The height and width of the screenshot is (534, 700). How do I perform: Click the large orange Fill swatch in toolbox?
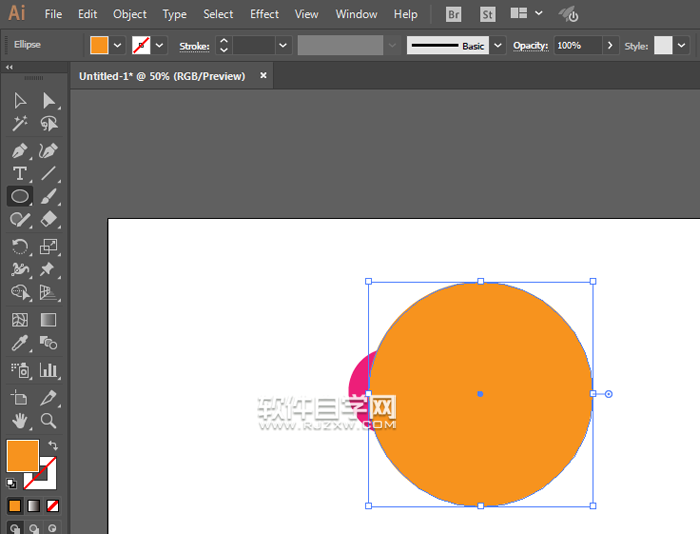[x=22, y=456]
